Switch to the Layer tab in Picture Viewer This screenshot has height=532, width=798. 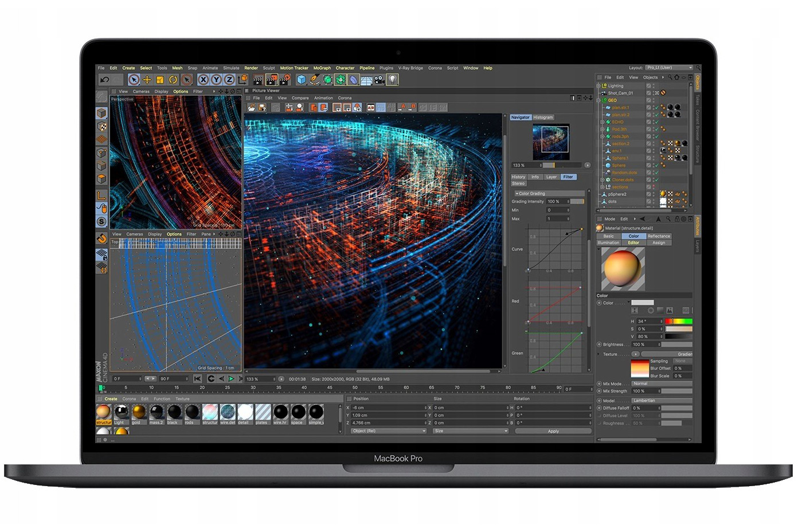(x=551, y=177)
